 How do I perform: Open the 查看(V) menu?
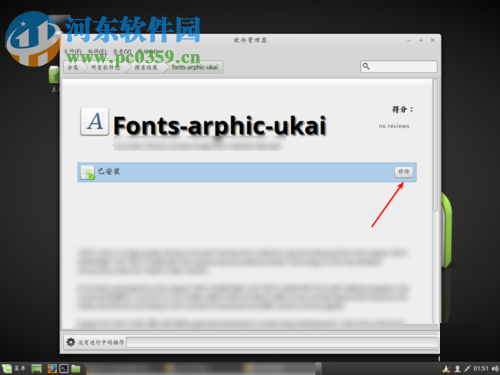click(122, 51)
